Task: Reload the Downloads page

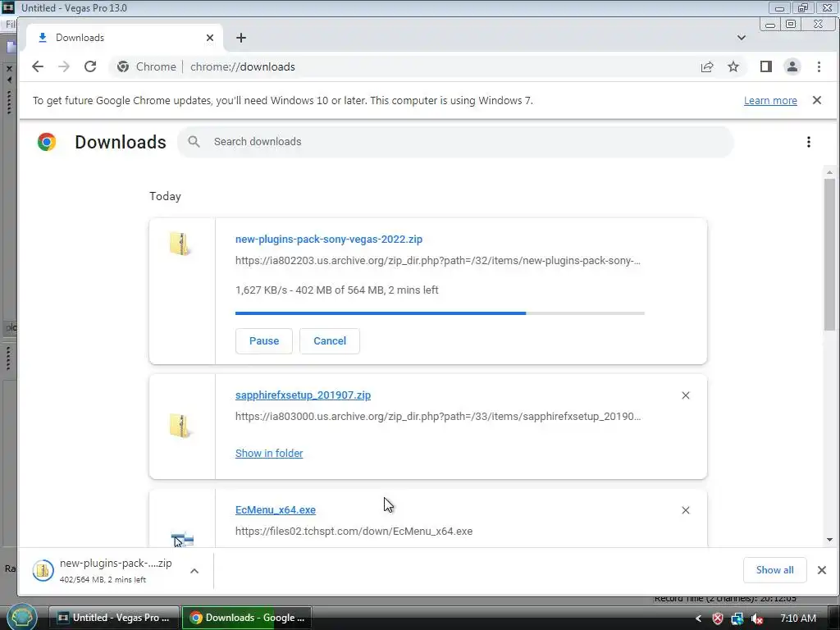Action: [x=90, y=66]
